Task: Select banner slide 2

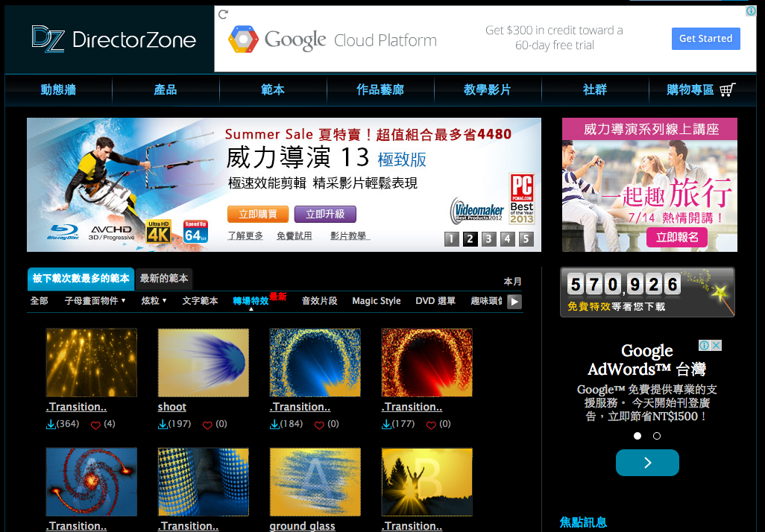Action: point(470,239)
